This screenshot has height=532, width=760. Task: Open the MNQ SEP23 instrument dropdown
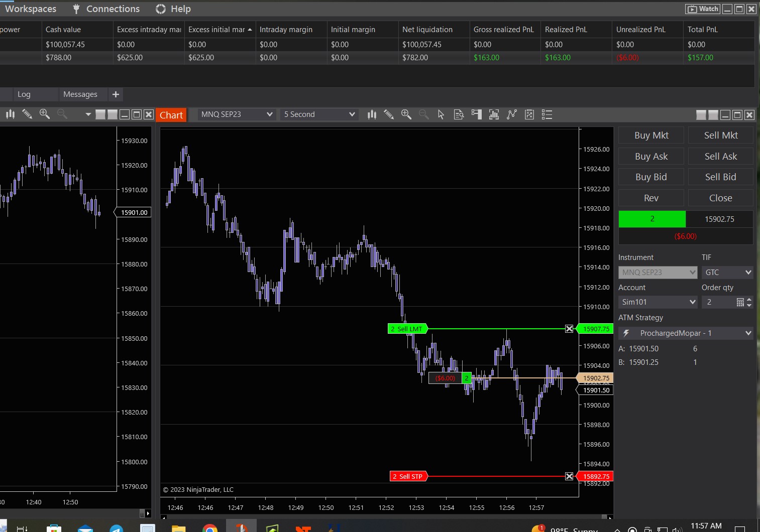[x=236, y=114]
